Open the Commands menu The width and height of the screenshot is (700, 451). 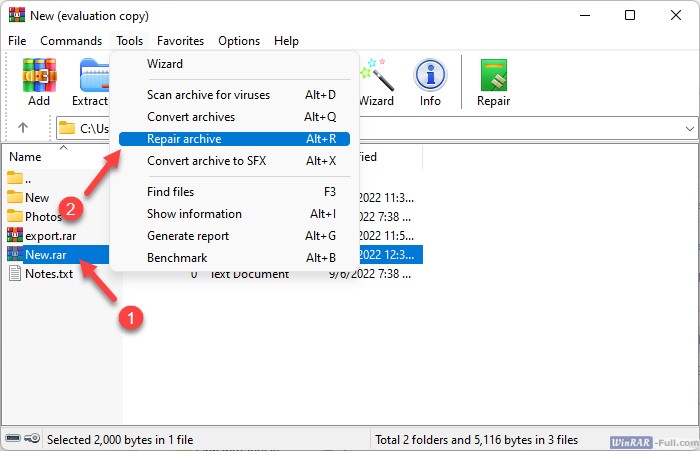(x=71, y=41)
